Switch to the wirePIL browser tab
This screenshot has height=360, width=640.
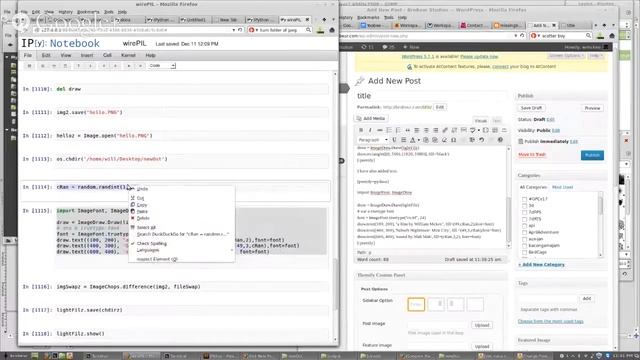click(x=295, y=20)
